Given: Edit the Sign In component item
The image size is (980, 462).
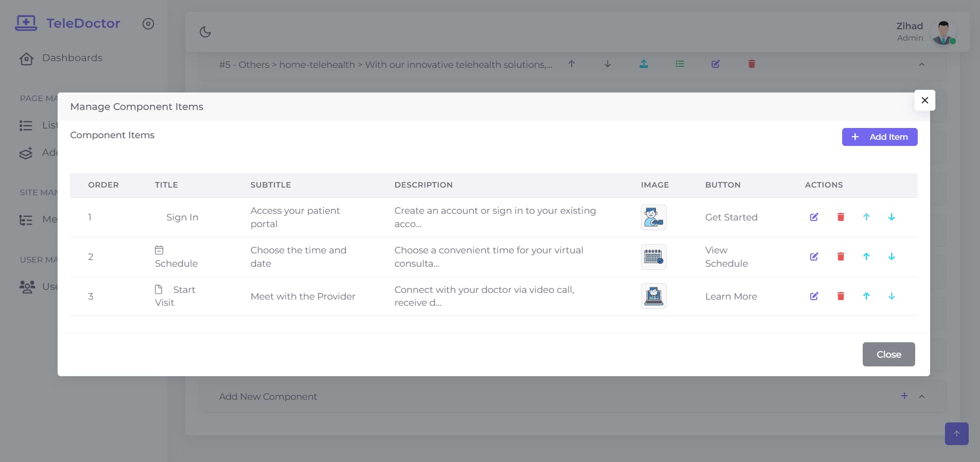Looking at the screenshot, I should [x=814, y=217].
